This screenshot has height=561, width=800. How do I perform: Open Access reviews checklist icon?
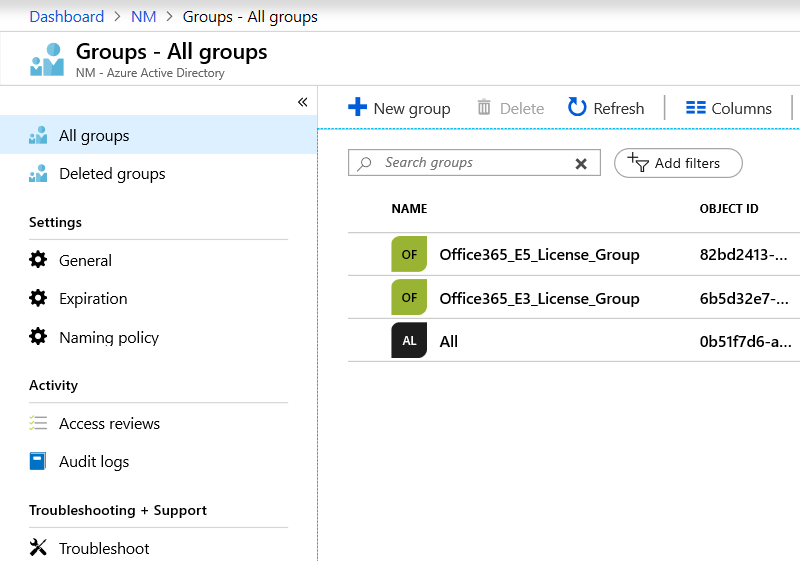(38, 424)
